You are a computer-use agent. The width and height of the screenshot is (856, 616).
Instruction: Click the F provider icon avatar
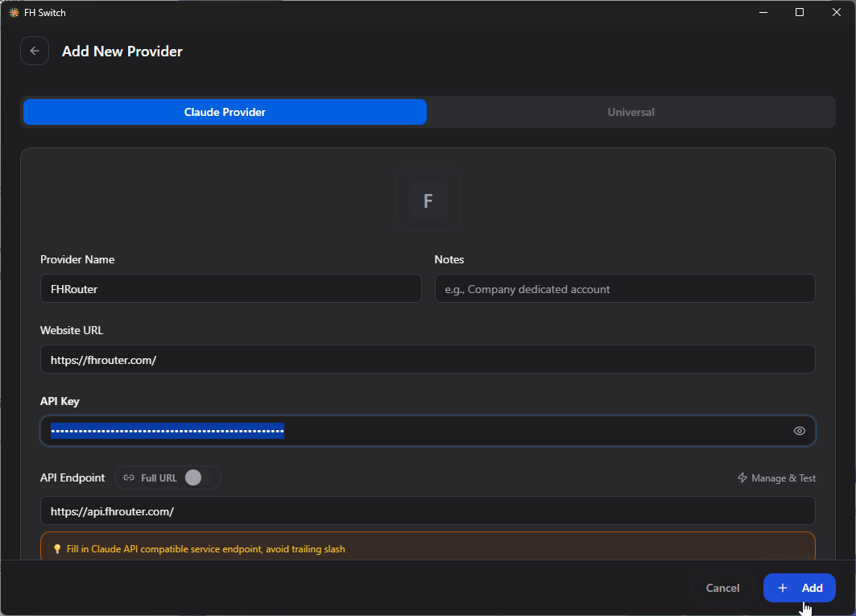(x=428, y=200)
